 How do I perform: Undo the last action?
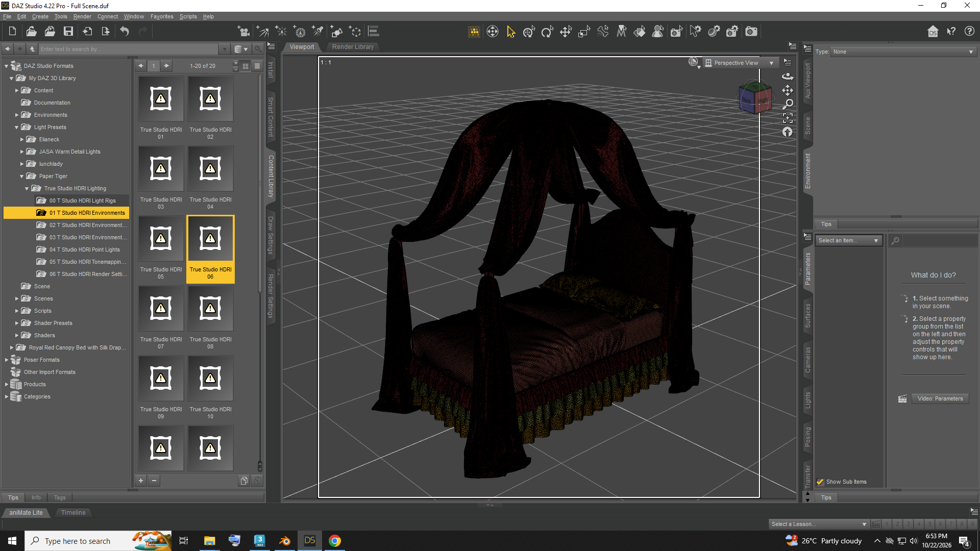coord(125,32)
